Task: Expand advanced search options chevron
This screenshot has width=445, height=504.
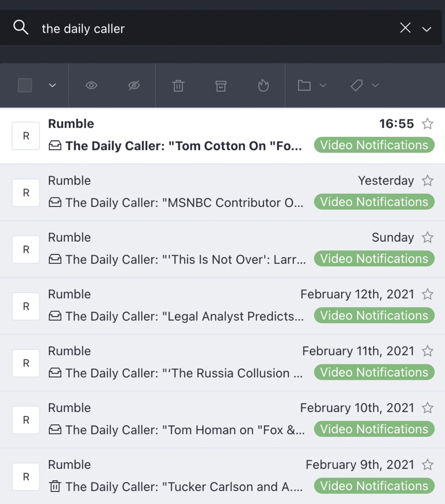Action: [x=426, y=29]
